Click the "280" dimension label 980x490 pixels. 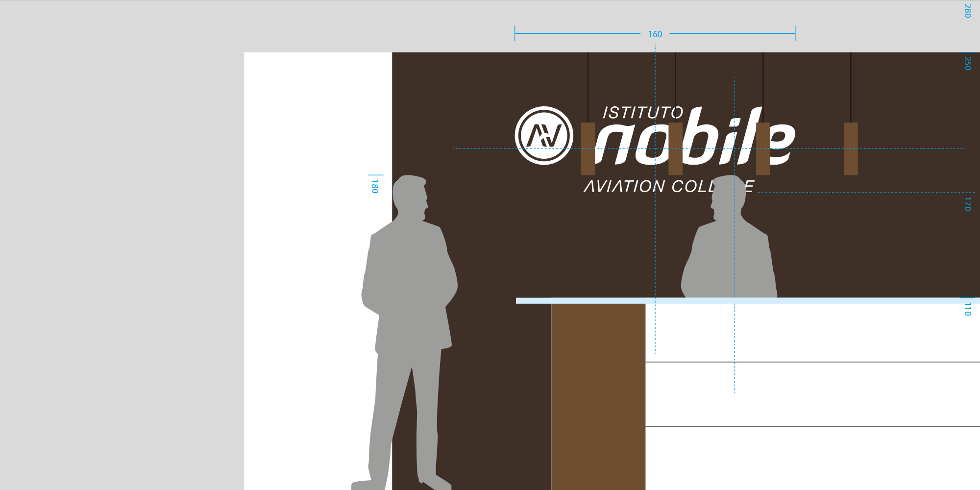coord(967,11)
